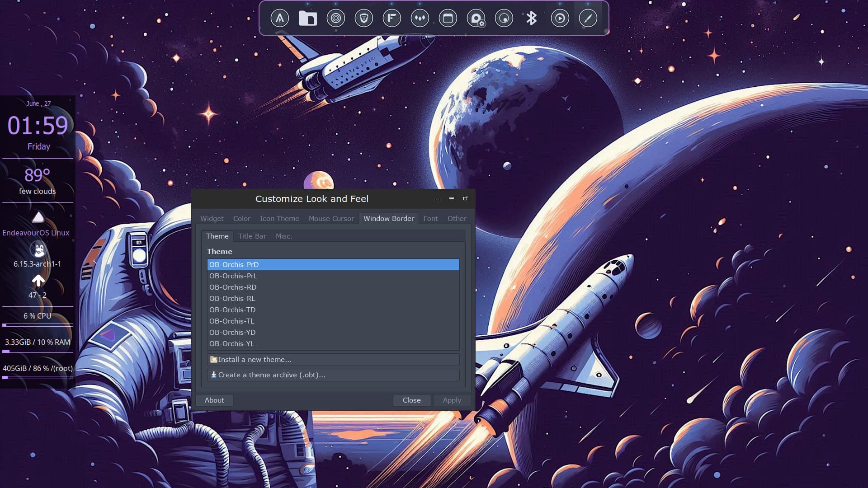The width and height of the screenshot is (868, 488).
Task: Click the Bluetooth icon in dock
Action: click(532, 19)
